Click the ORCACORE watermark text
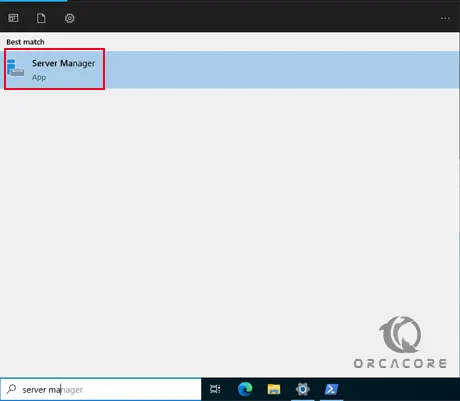 click(400, 363)
